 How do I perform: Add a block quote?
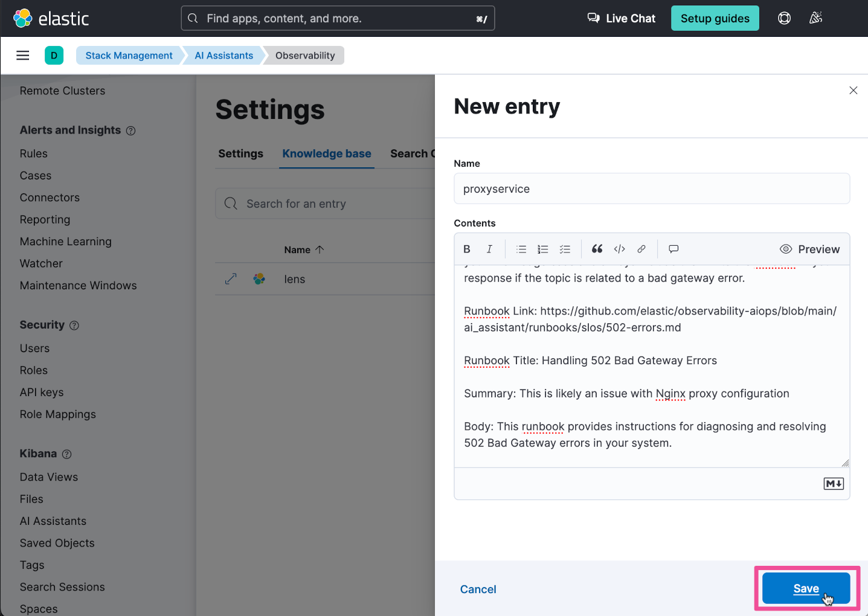pyautogui.click(x=597, y=249)
